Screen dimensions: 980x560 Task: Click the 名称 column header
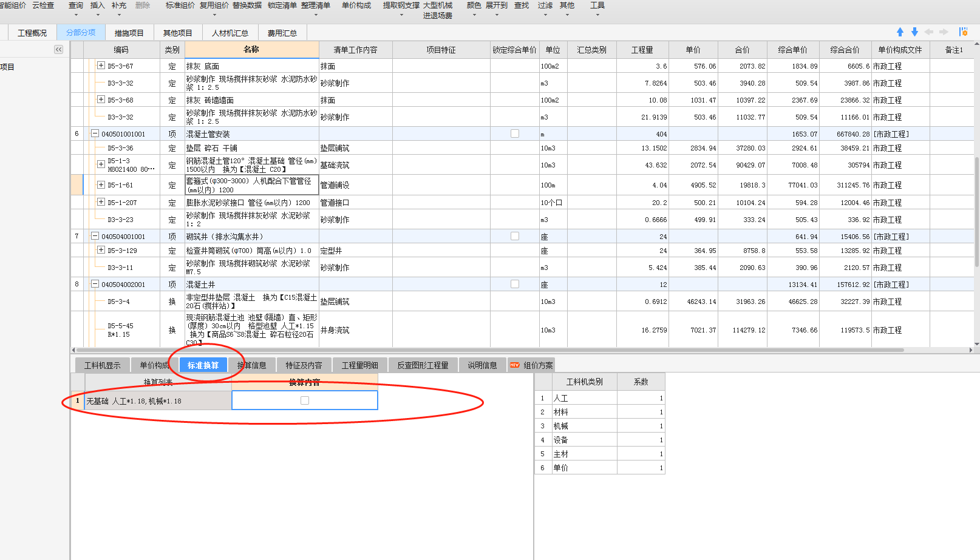pyautogui.click(x=251, y=50)
